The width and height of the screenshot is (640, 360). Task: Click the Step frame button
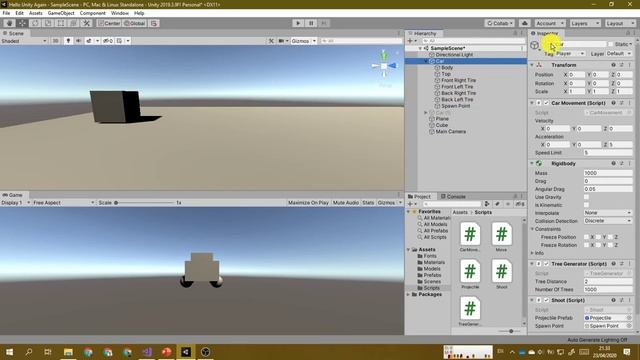(324, 23)
